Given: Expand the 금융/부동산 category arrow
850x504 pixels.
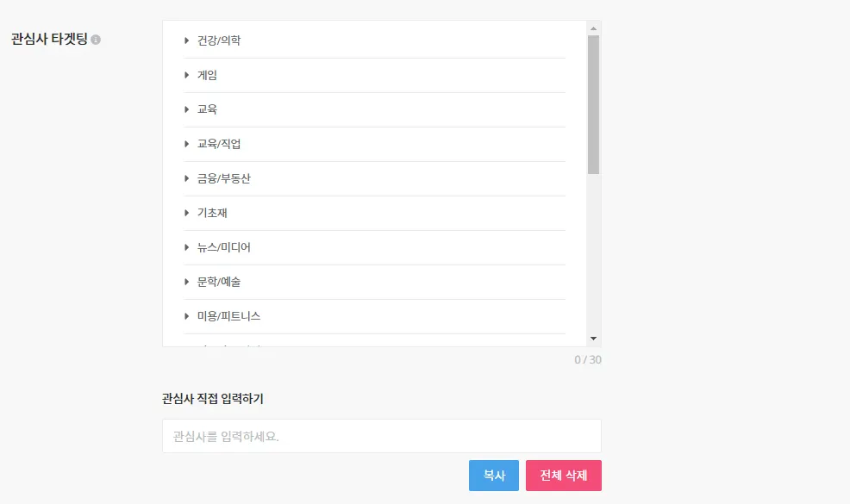Looking at the screenshot, I should tap(186, 178).
